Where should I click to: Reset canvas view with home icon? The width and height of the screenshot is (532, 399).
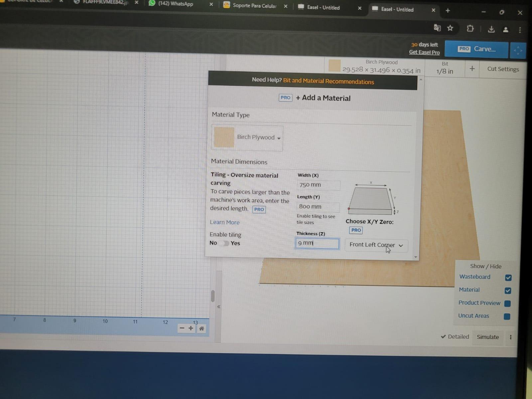(x=201, y=329)
